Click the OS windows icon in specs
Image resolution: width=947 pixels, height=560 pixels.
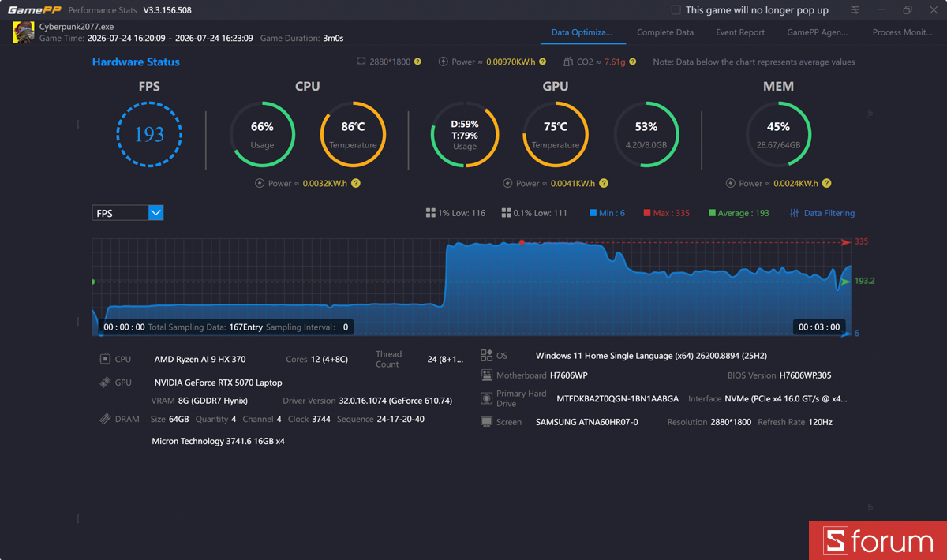[x=486, y=356]
